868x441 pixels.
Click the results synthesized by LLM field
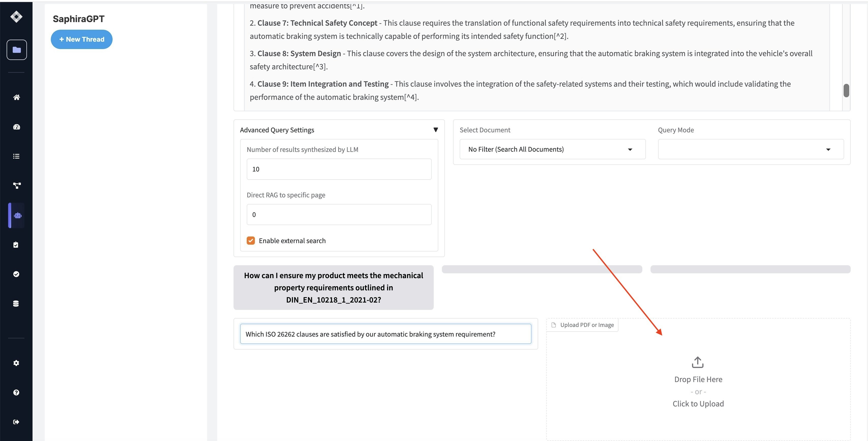[339, 169]
